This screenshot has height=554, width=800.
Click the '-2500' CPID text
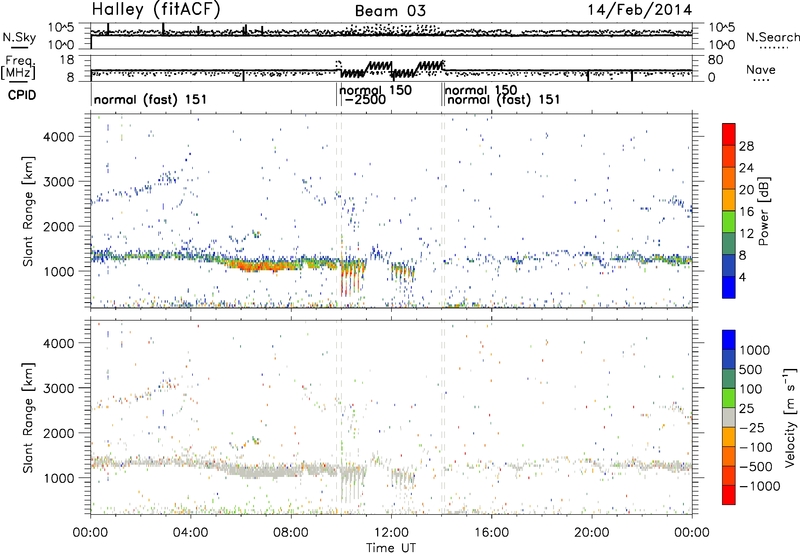click(365, 99)
